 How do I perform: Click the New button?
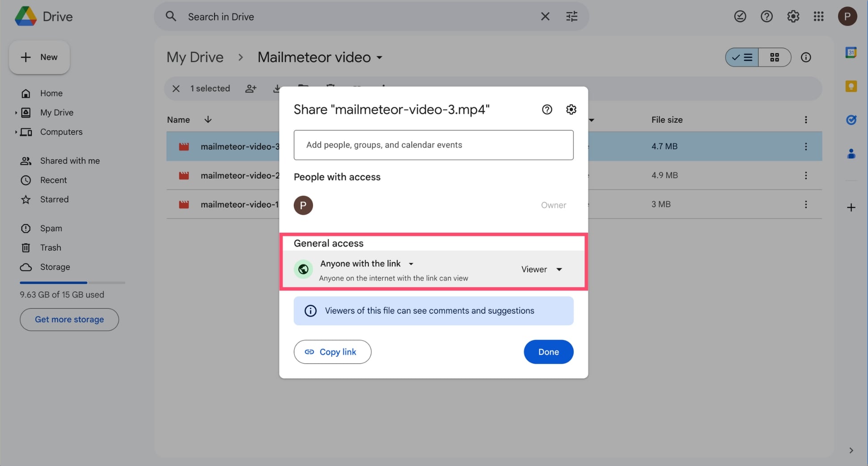pyautogui.click(x=39, y=57)
